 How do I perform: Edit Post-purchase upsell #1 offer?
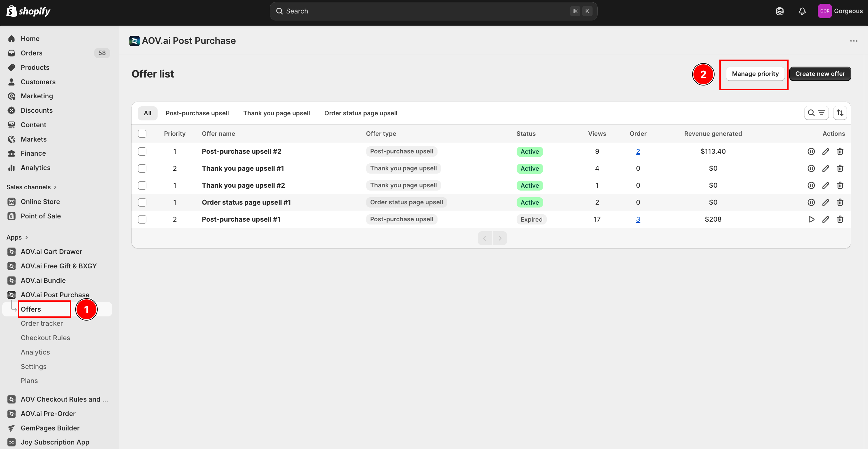825,219
